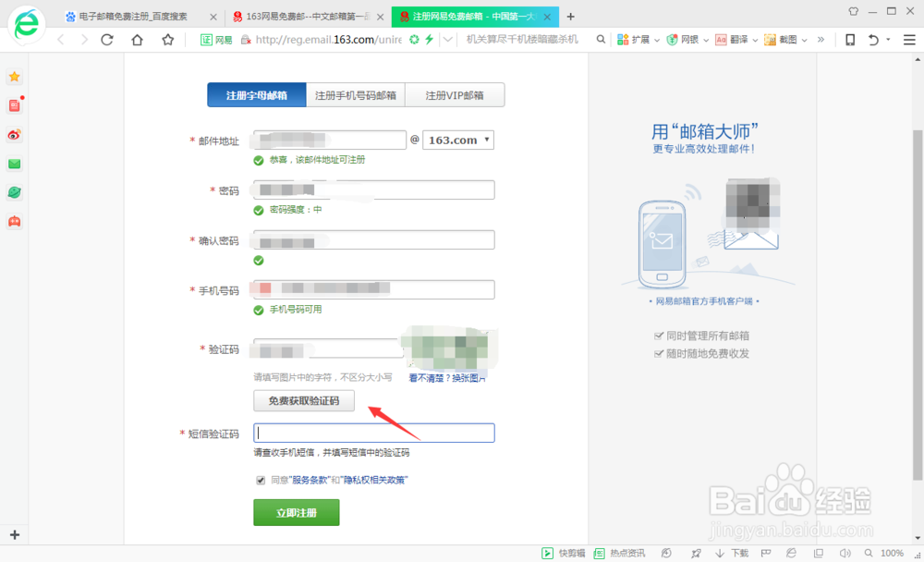This screenshot has width=924, height=562.
Task: Open the 网银 online banking icon
Action: point(672,40)
